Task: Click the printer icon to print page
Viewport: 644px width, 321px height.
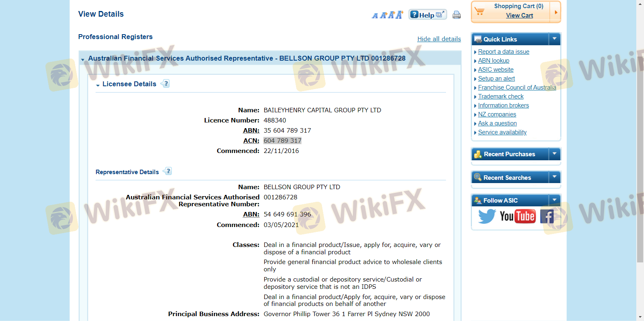Action: [457, 15]
